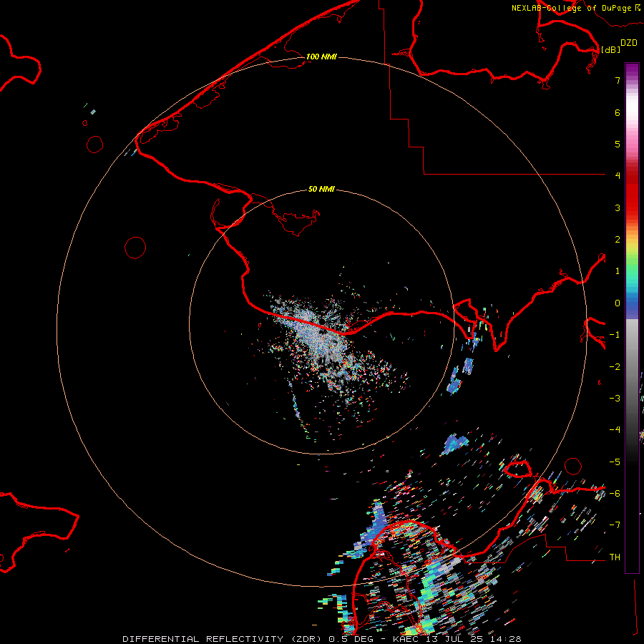Click the ZDR color scale bar

632,318
